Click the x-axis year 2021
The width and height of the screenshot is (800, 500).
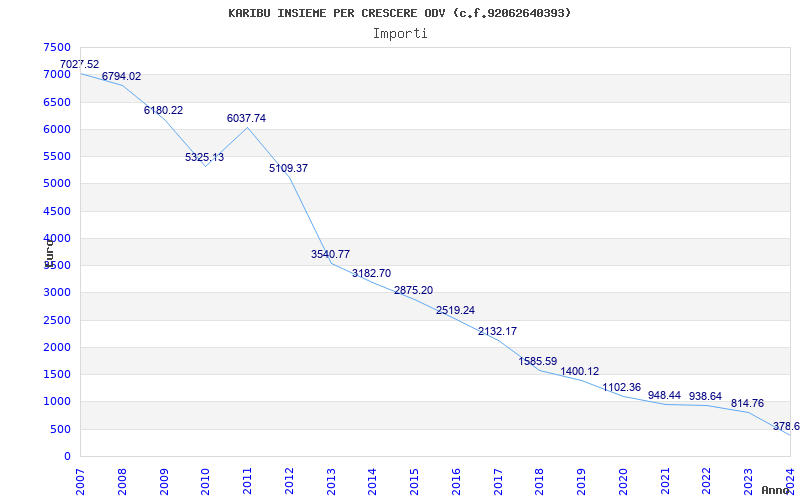[x=665, y=482]
